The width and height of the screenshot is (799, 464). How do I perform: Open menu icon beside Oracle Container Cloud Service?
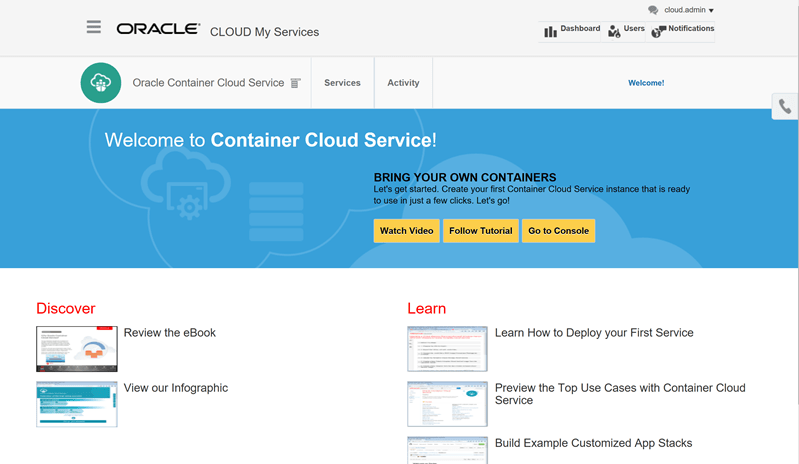coord(295,83)
